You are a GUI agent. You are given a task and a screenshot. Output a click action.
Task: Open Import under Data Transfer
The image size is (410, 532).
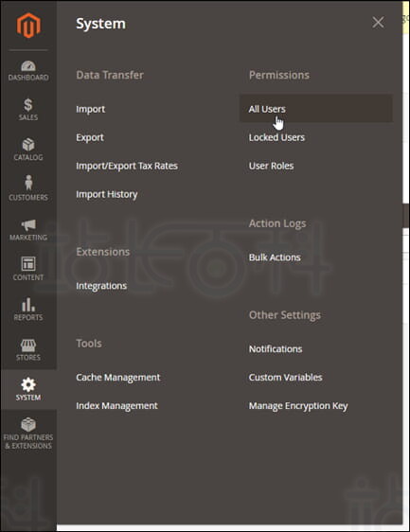pos(90,109)
